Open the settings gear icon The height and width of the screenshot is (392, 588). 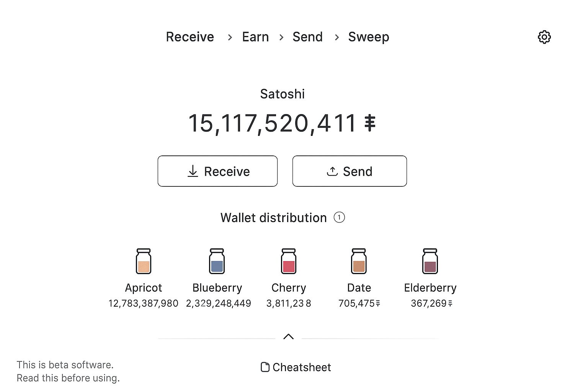pos(544,37)
